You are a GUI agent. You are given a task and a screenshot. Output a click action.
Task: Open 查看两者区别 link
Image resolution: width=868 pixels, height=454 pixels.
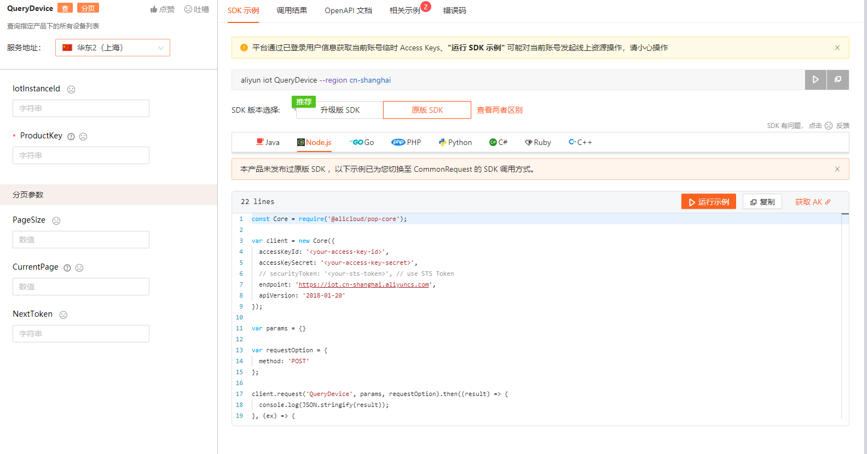(500, 110)
